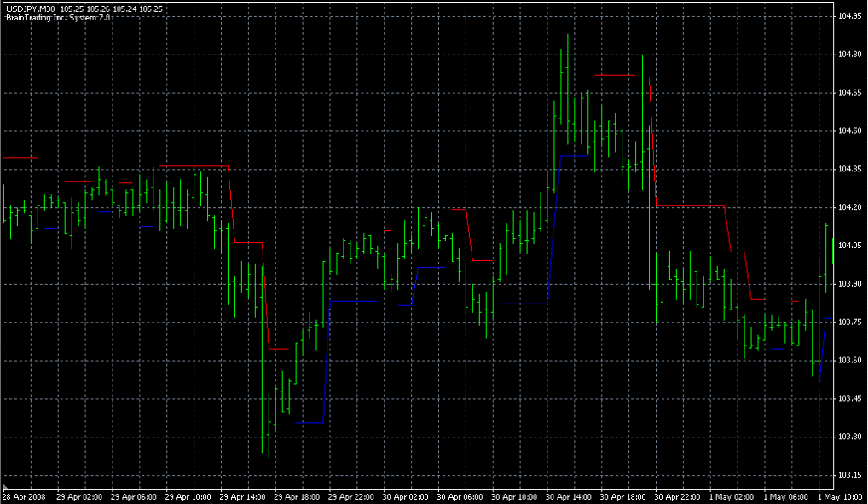The height and width of the screenshot is (504, 868).
Task: Click the 30 Apr 22:00 time label
Action: coord(679,496)
